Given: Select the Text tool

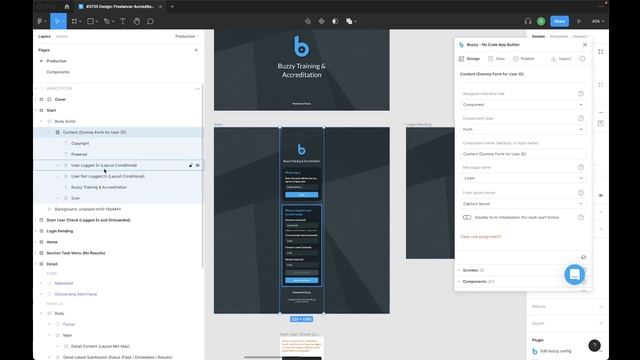Looking at the screenshot, I should tap(122, 21).
